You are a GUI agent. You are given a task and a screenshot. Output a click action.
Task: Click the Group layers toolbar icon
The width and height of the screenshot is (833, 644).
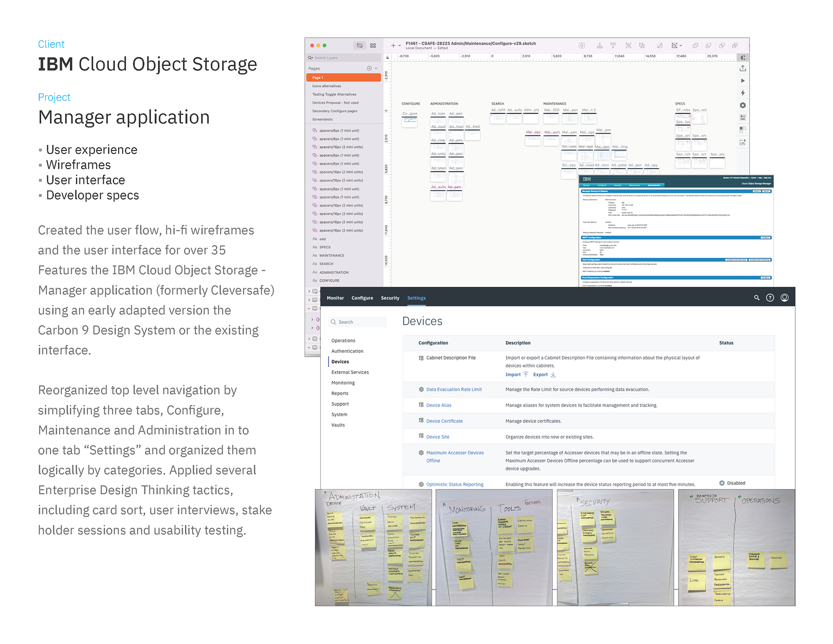(628, 46)
